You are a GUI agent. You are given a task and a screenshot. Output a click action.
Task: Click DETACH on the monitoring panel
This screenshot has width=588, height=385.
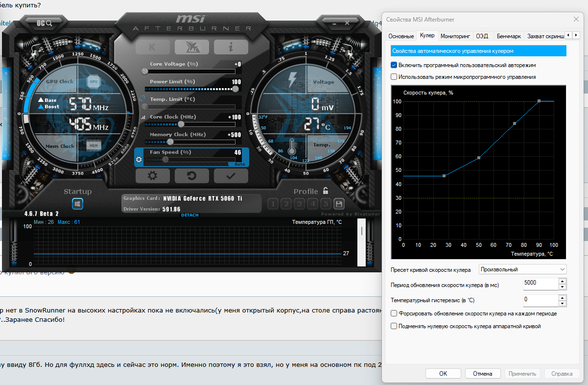tap(190, 216)
